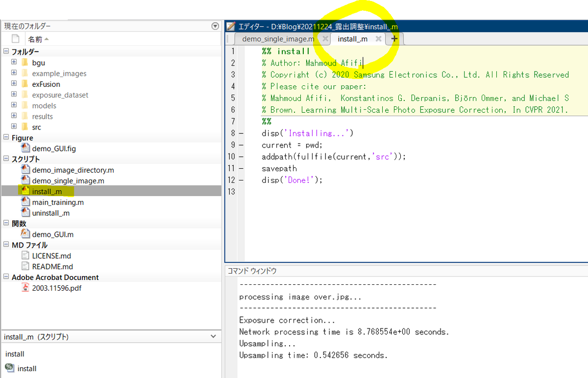Collapse the Figure group
This screenshot has width=588, height=378.
coord(6,138)
